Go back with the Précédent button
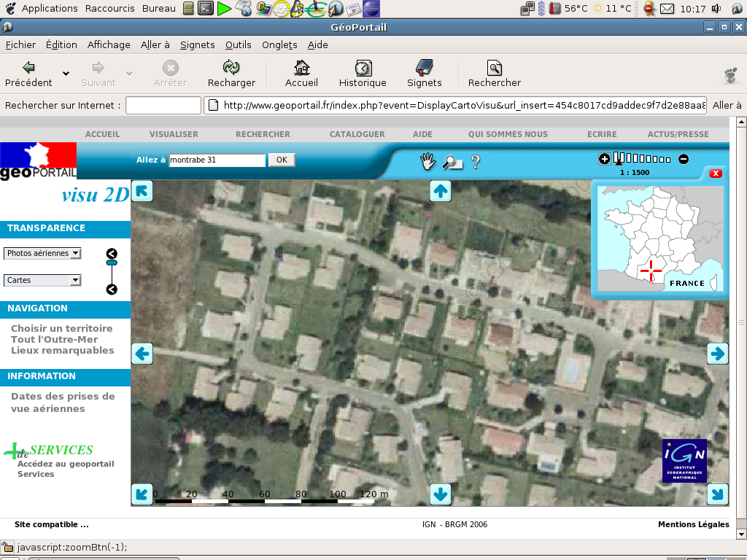Screen dimensions: 747x560 coord(28,74)
